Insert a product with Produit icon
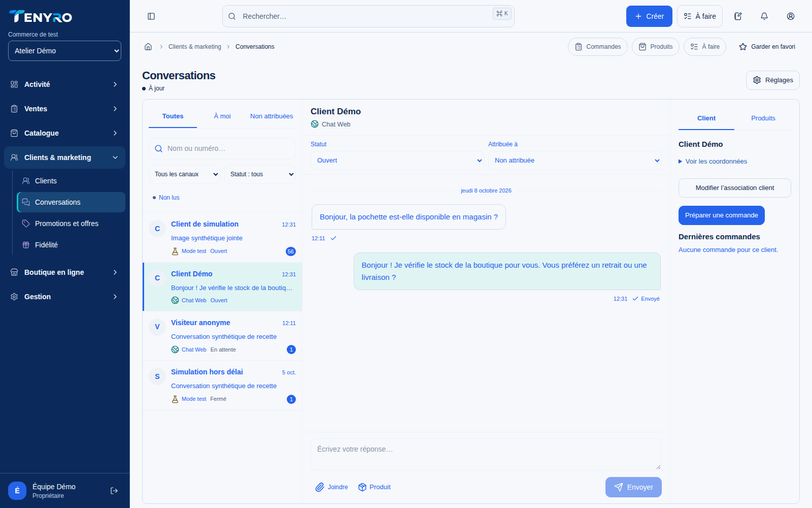This screenshot has height=508, width=812. click(375, 487)
